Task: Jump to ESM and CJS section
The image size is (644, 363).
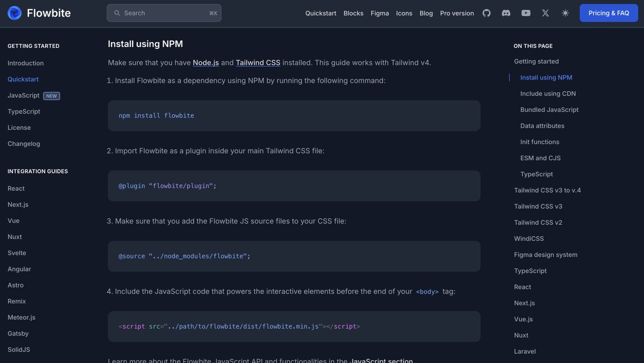Action: tap(540, 158)
